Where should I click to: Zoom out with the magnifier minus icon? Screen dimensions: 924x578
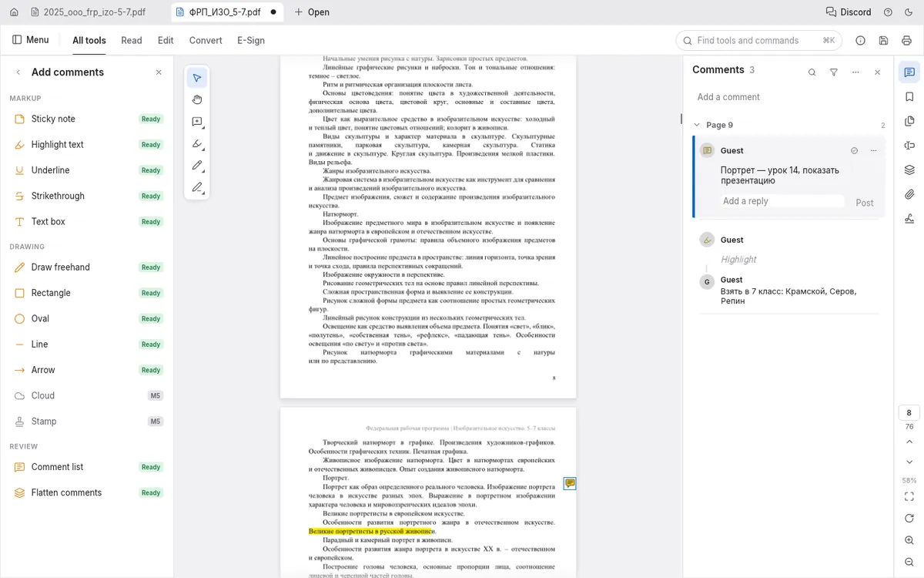click(x=909, y=563)
